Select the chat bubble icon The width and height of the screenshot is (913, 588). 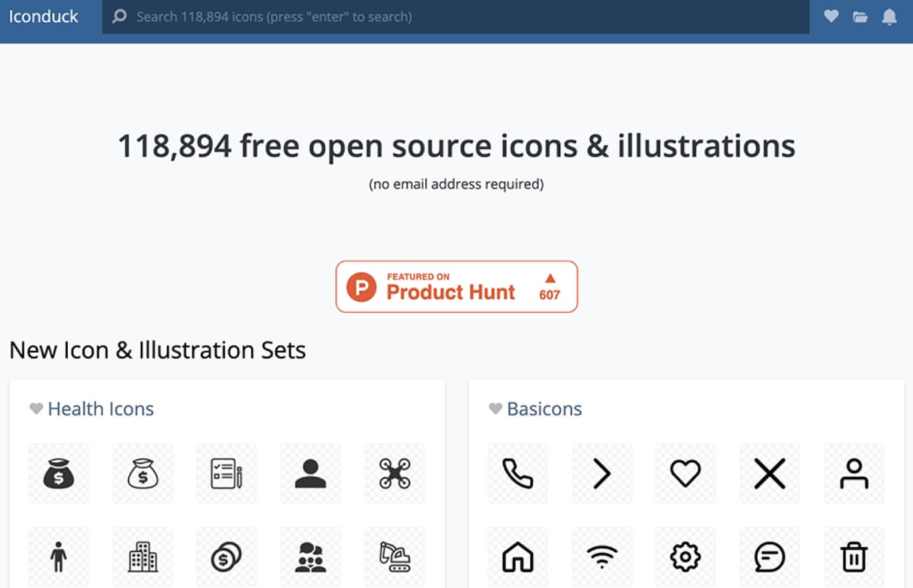(x=770, y=557)
